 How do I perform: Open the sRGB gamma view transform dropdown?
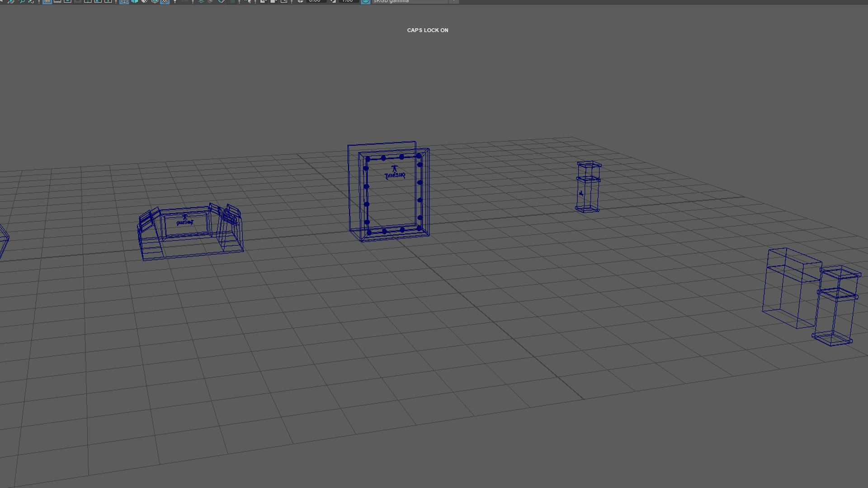pyautogui.click(x=415, y=1)
